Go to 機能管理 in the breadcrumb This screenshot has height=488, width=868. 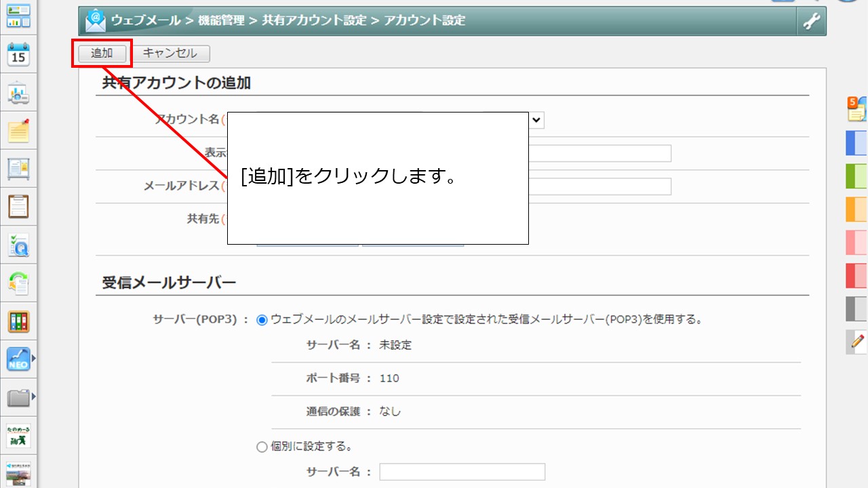[x=222, y=20]
